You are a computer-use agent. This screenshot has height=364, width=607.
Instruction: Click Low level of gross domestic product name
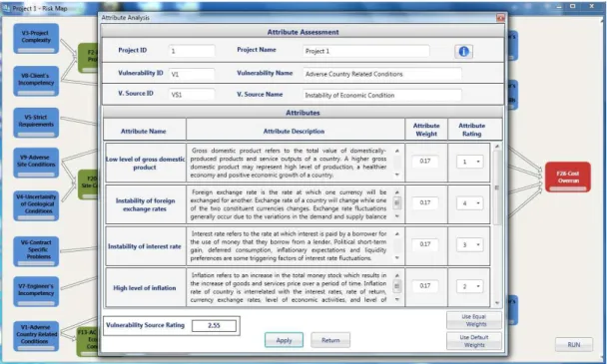coord(145,164)
